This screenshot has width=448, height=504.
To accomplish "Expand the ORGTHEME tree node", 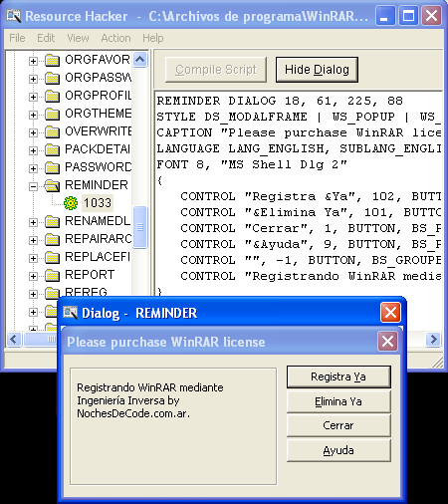I will [33, 115].
